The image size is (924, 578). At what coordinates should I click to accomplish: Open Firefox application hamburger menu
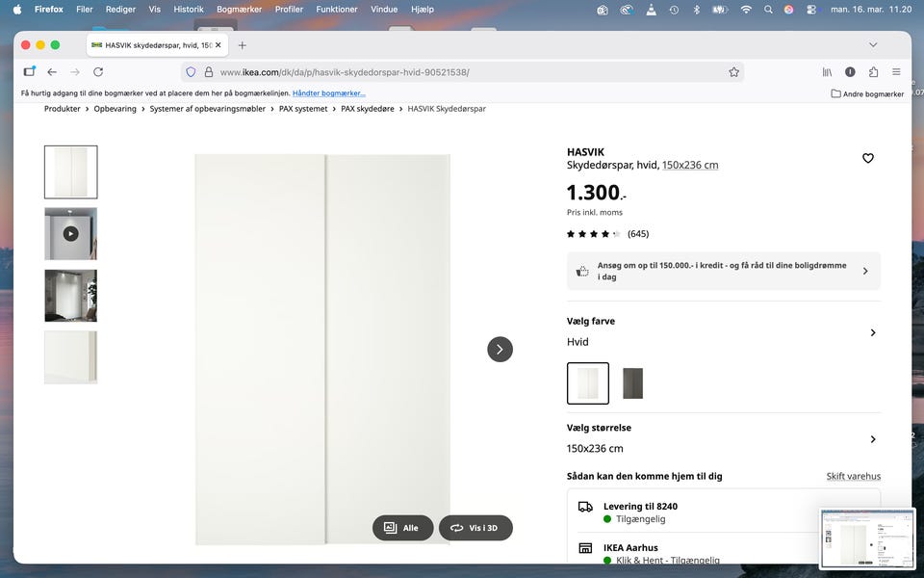[x=896, y=72]
